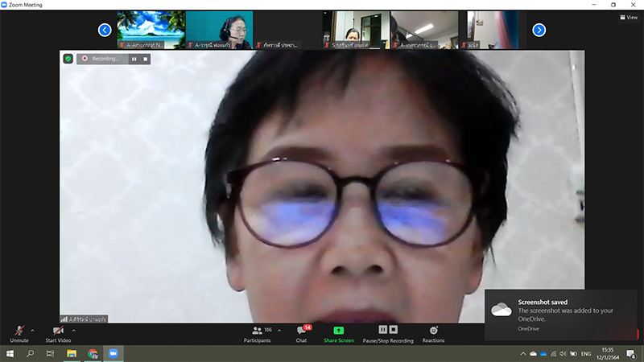Click the blue OneDrive cloud tray icon

click(543, 354)
